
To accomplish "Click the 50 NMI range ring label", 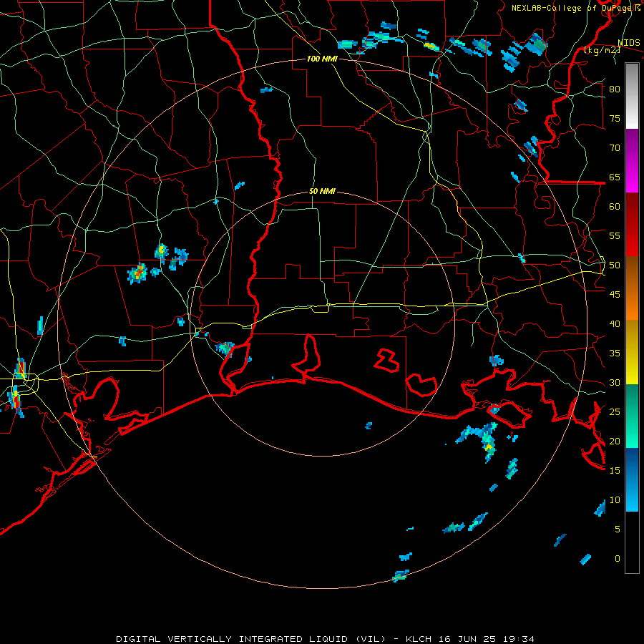I will 322,191.
